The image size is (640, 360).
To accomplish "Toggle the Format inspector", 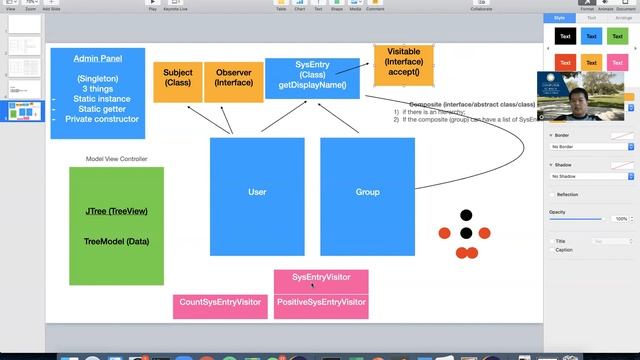I will click(x=587, y=5).
